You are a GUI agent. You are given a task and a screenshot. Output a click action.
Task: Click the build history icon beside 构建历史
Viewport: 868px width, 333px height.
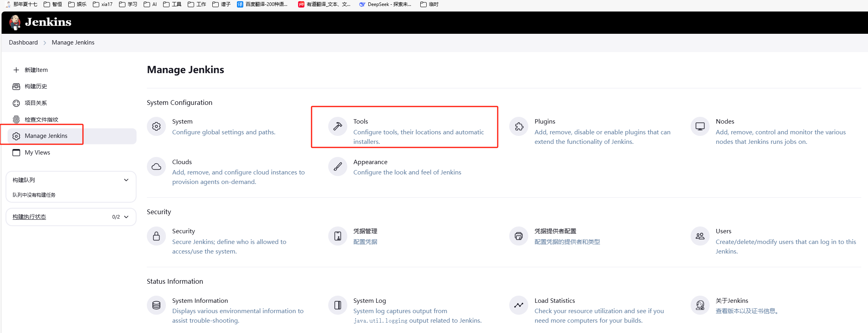point(16,87)
